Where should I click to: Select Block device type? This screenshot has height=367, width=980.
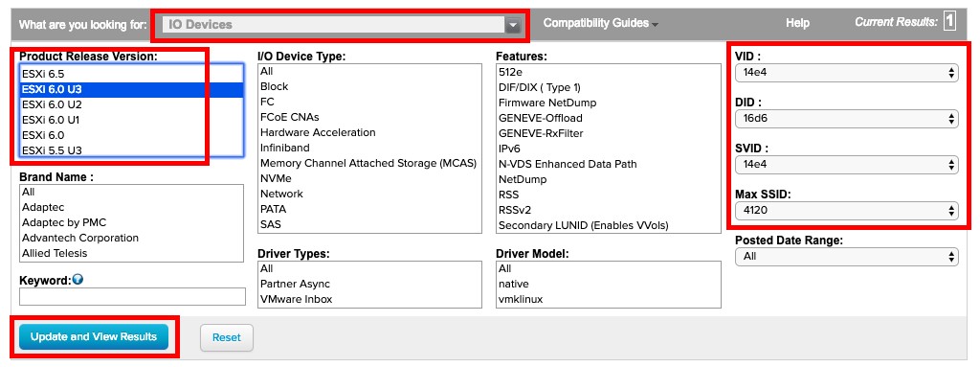point(369,86)
